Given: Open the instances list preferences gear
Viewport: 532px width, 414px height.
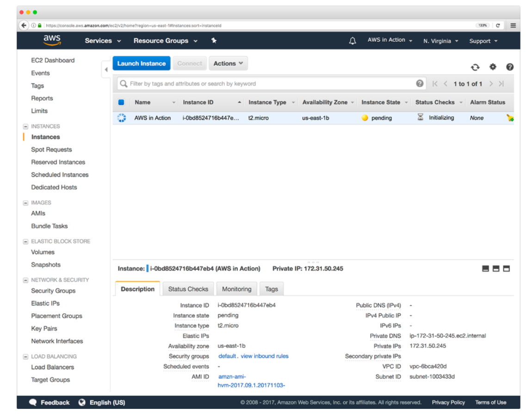Looking at the screenshot, I should click(492, 67).
